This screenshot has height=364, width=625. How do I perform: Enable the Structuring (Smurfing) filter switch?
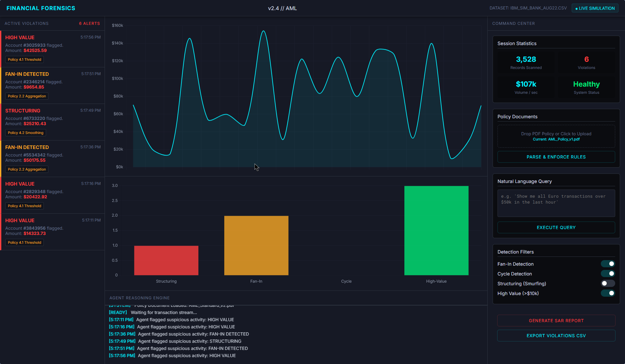click(608, 283)
